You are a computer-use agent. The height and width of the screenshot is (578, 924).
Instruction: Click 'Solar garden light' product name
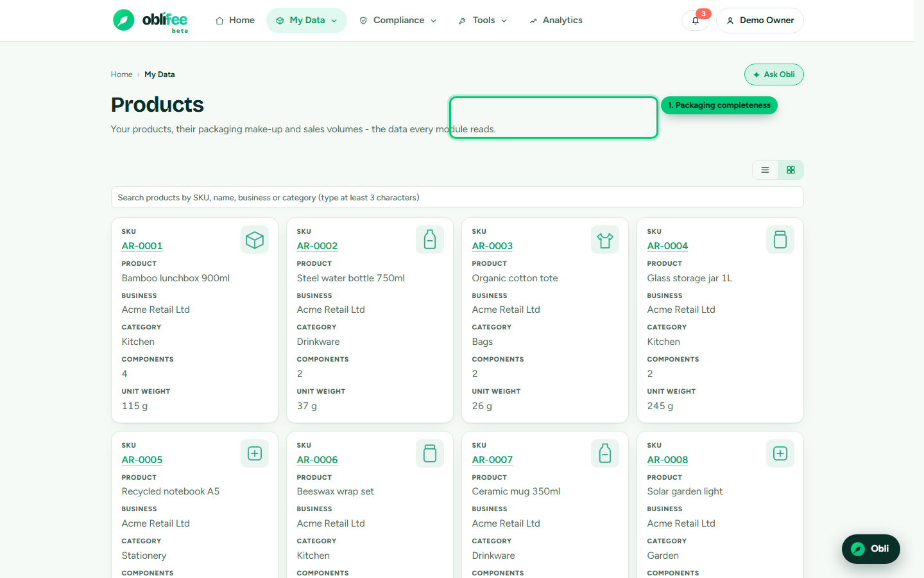point(685,491)
